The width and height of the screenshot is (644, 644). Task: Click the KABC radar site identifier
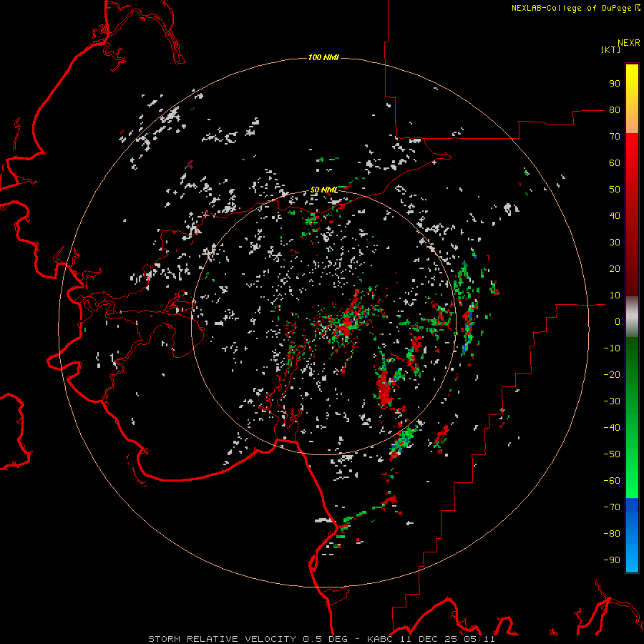pos(379,639)
